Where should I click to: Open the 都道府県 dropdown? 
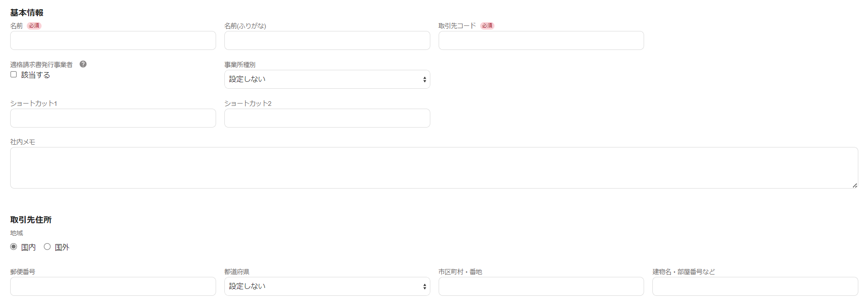327,286
